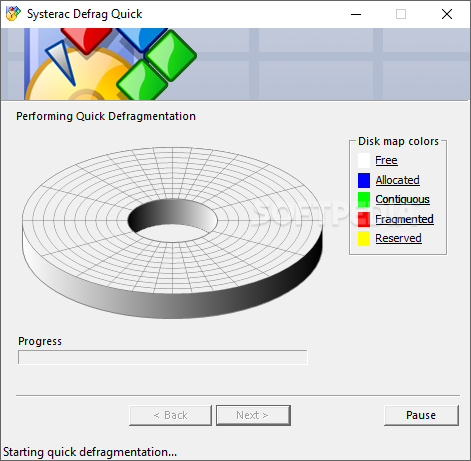Click the Next button
The height and width of the screenshot is (461, 471).
pos(253,415)
